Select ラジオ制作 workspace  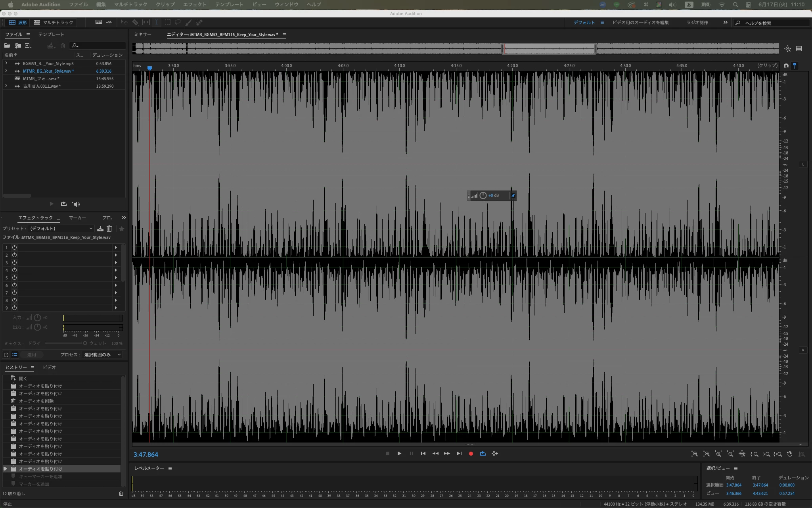point(697,23)
